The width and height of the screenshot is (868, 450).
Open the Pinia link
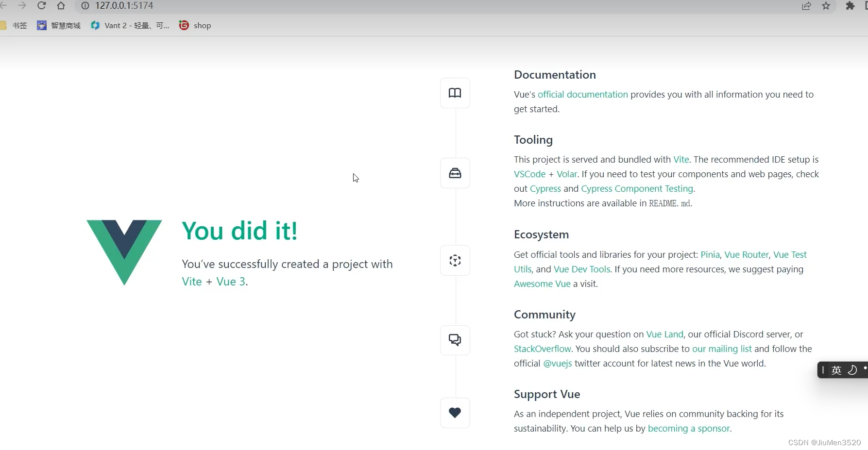[x=710, y=254]
